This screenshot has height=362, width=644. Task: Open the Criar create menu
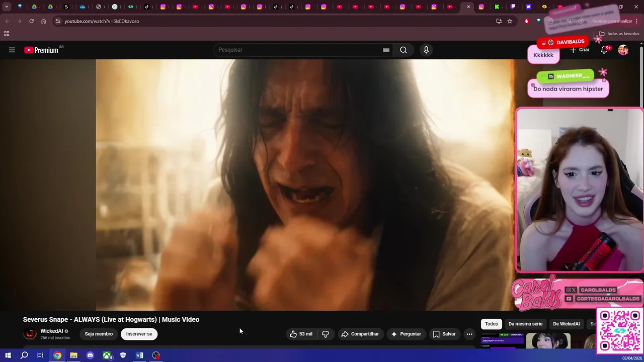pos(580,50)
